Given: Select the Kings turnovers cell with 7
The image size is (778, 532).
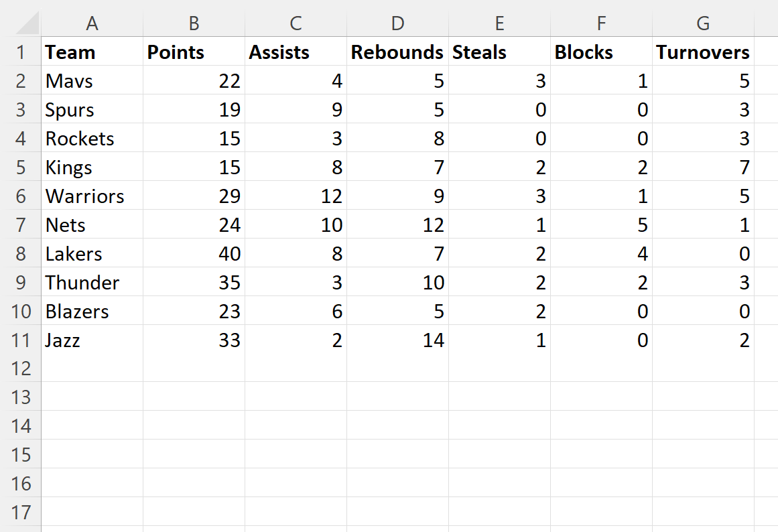Looking at the screenshot, I should coord(703,168).
